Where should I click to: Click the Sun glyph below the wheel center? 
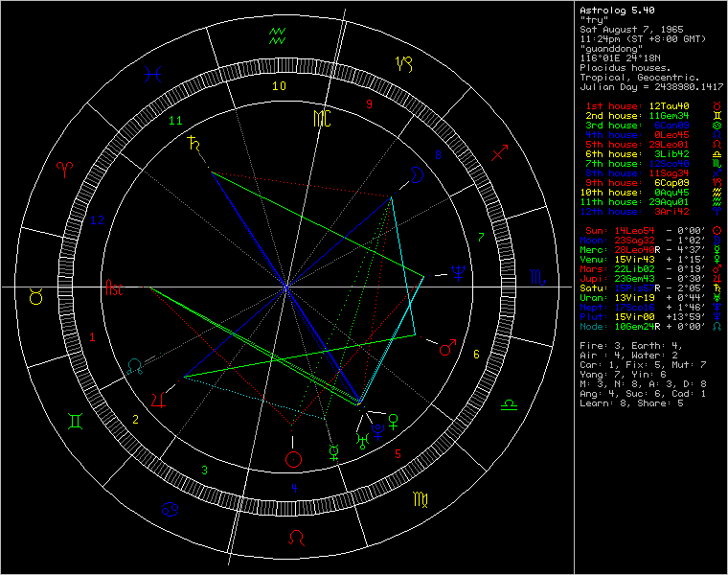[x=293, y=459]
